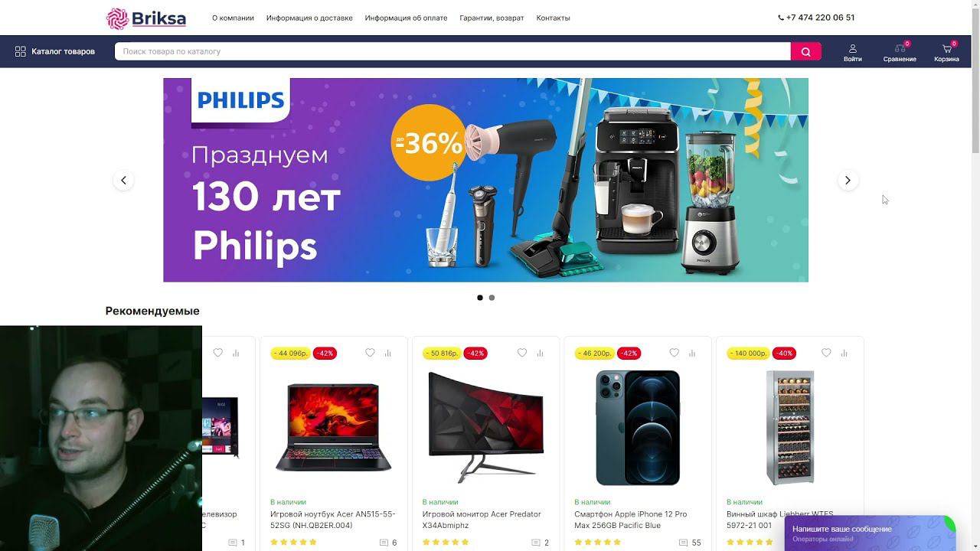This screenshot has height=551, width=980.
Task: Open Информация о доставке menu item
Action: 309,18
